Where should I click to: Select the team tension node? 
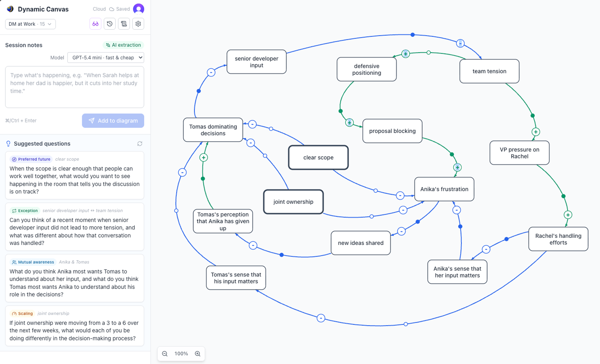[x=489, y=71]
